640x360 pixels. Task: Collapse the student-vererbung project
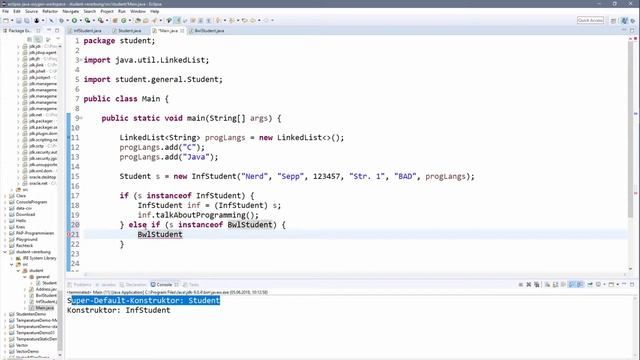click(5, 252)
